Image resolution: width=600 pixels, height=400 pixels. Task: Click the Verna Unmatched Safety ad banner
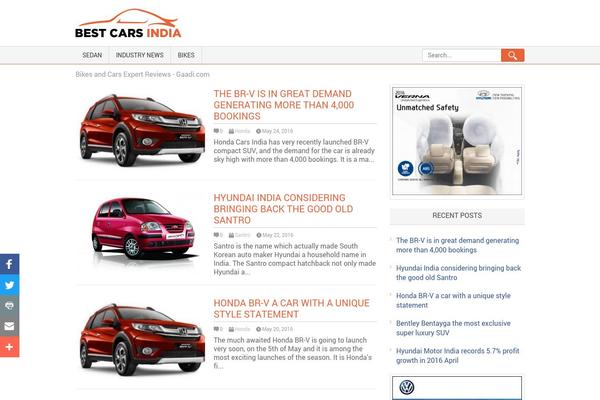click(457, 141)
